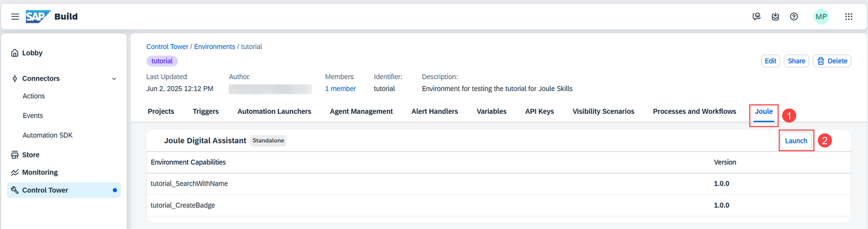Viewport: 868px width, 229px height.
Task: Click the Edit button
Action: pos(770,61)
